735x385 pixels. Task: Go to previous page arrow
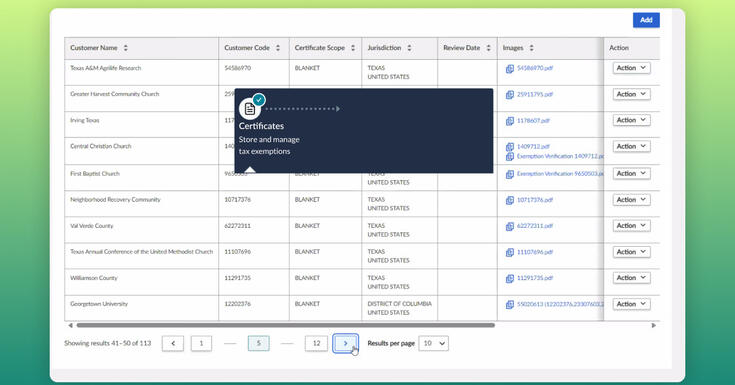(173, 343)
